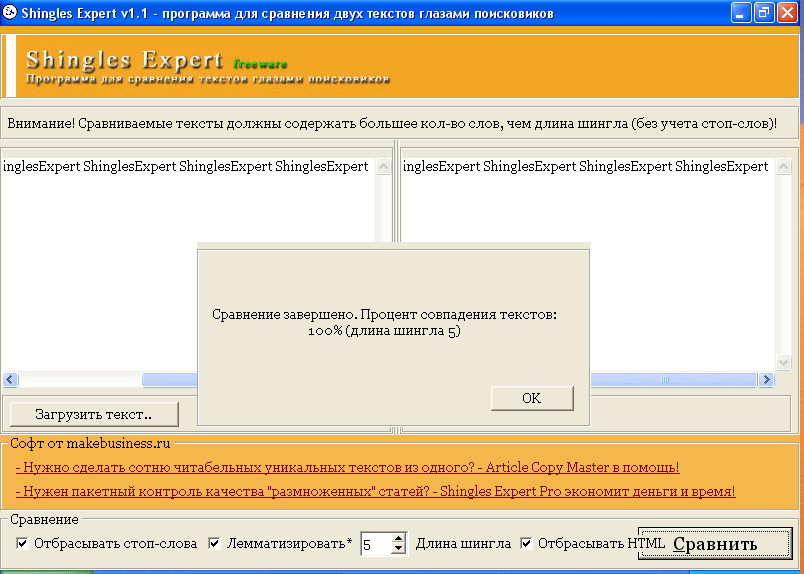Click OK in the comparison result dialog
Screen dimensions: 804x574
tap(532, 398)
